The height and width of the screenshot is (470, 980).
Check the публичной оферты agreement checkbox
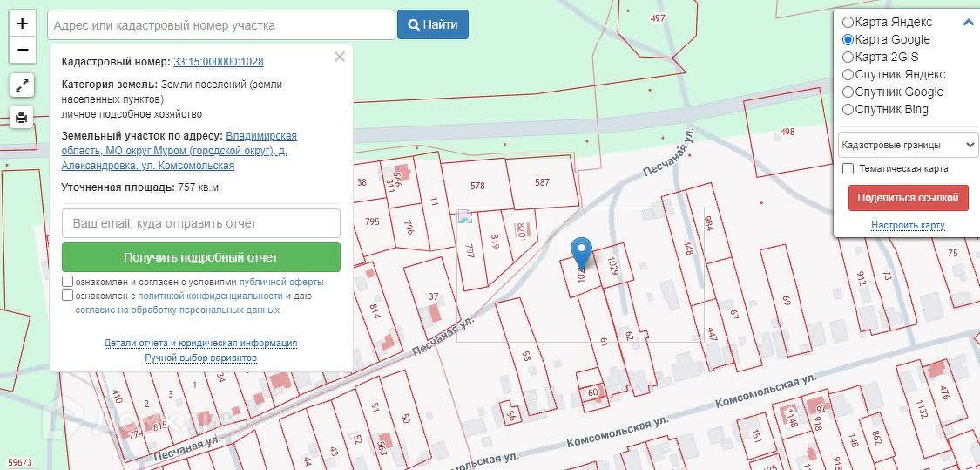pyautogui.click(x=67, y=282)
